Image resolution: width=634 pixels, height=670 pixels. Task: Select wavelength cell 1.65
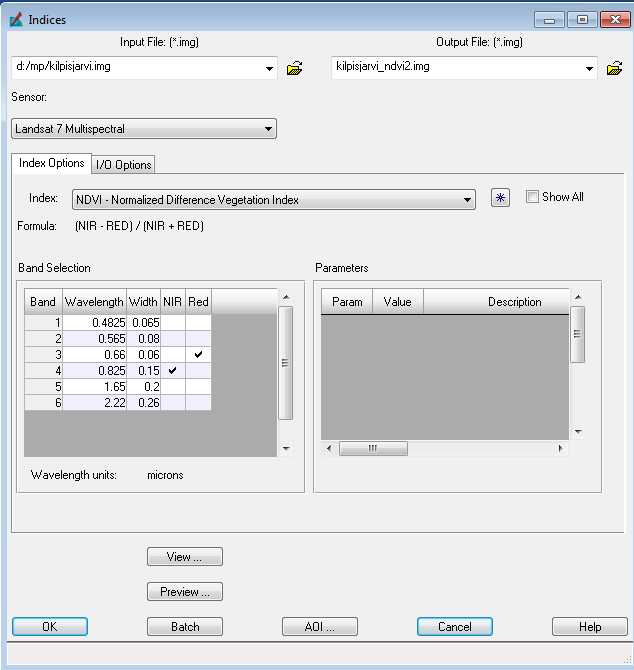tap(94, 387)
